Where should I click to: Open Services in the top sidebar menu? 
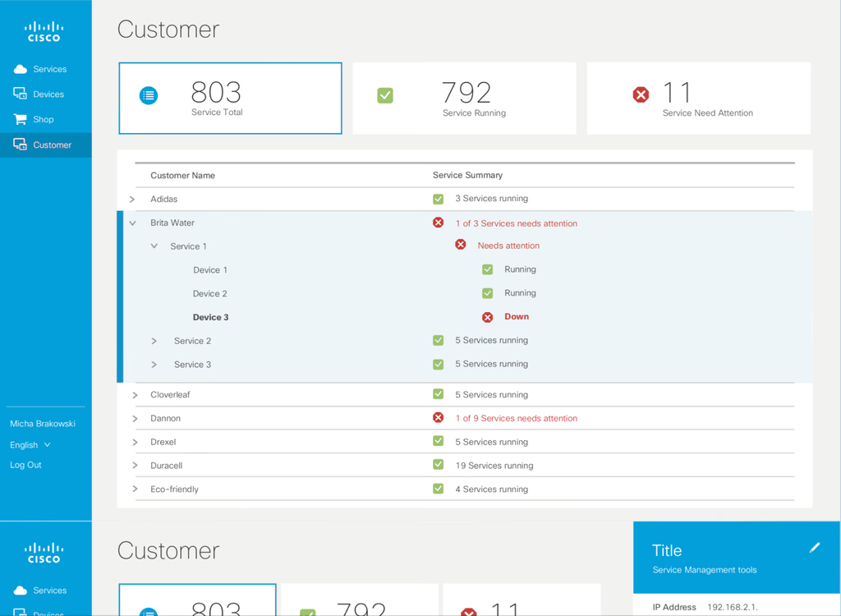pos(50,69)
